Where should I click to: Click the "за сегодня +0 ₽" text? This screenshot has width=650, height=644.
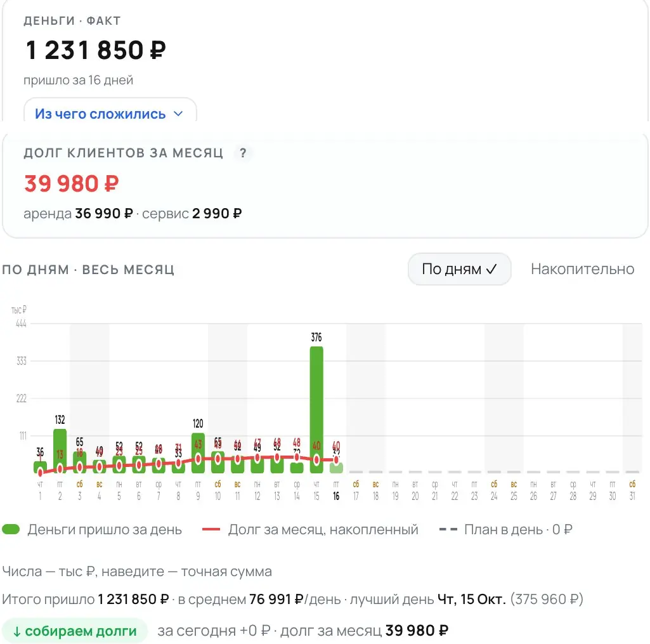214,631
